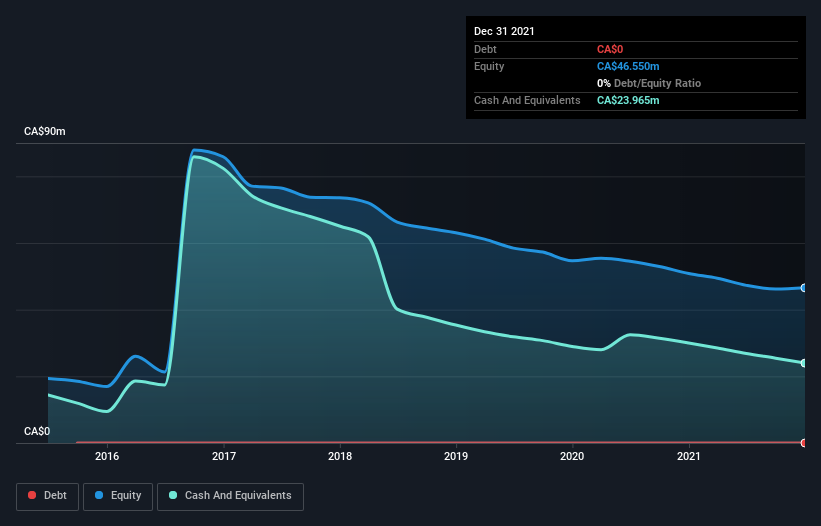821x526 pixels.
Task: Click the Equity row label in tooltip
Action: 489,66
